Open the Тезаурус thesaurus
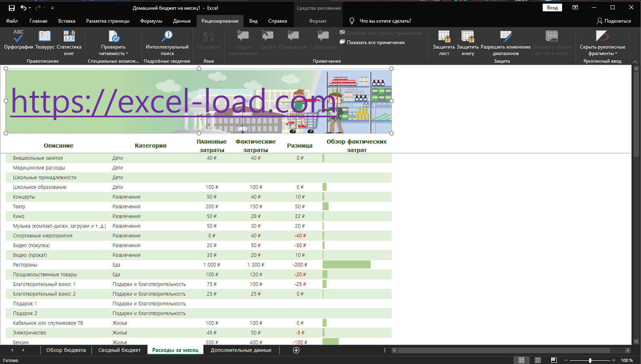 [x=45, y=40]
